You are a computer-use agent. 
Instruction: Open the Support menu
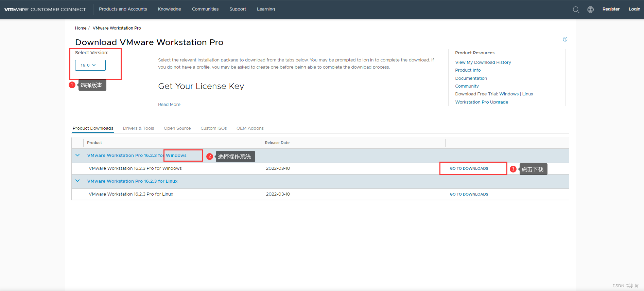238,9
